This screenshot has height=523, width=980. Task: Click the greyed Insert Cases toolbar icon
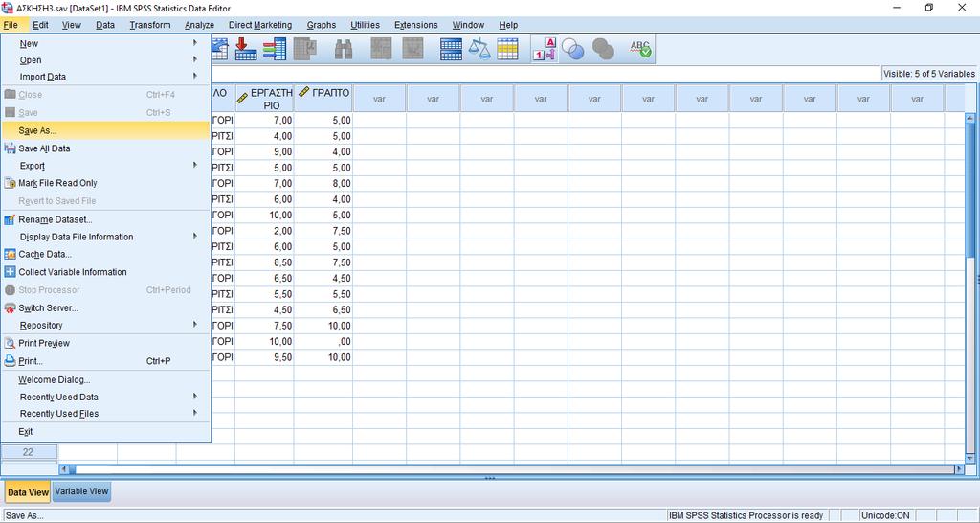[x=381, y=49]
